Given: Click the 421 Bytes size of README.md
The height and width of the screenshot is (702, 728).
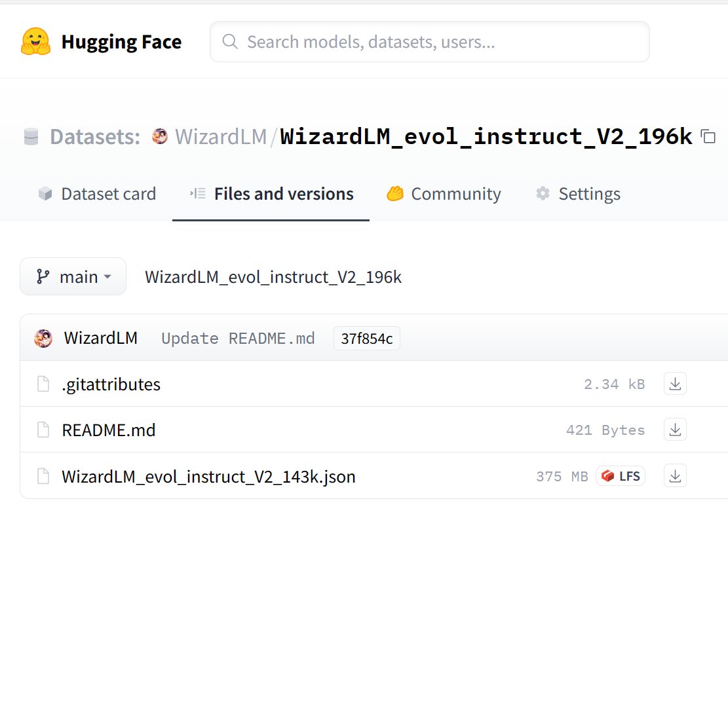Looking at the screenshot, I should [x=605, y=430].
